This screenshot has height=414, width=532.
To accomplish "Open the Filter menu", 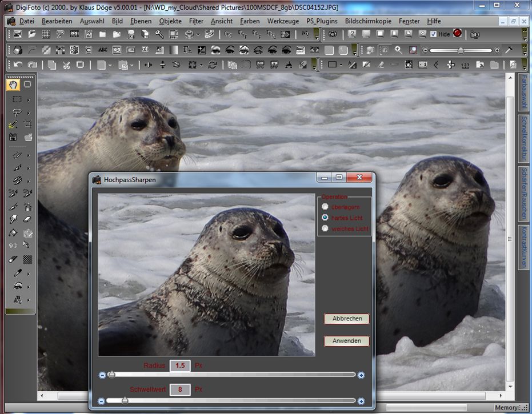I will click(x=196, y=21).
